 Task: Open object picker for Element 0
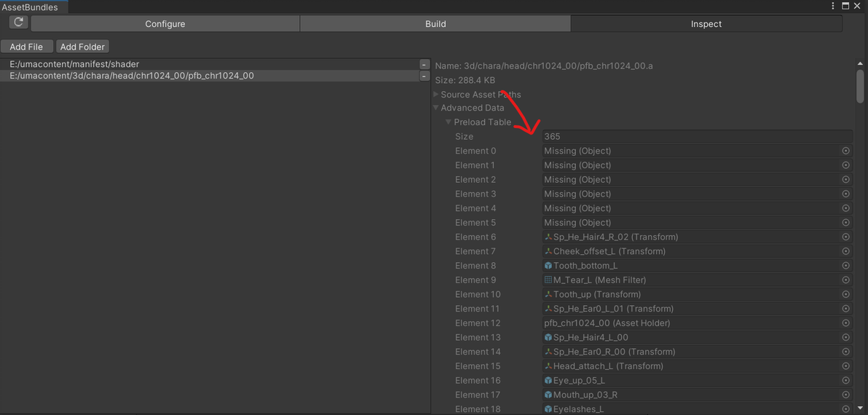(845, 151)
